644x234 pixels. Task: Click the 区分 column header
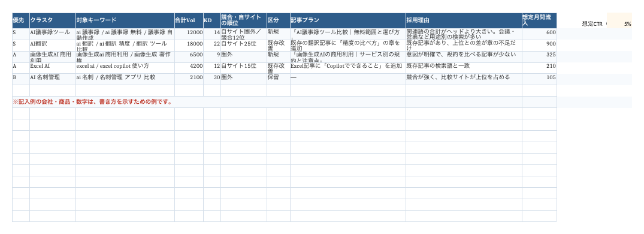click(x=279, y=20)
